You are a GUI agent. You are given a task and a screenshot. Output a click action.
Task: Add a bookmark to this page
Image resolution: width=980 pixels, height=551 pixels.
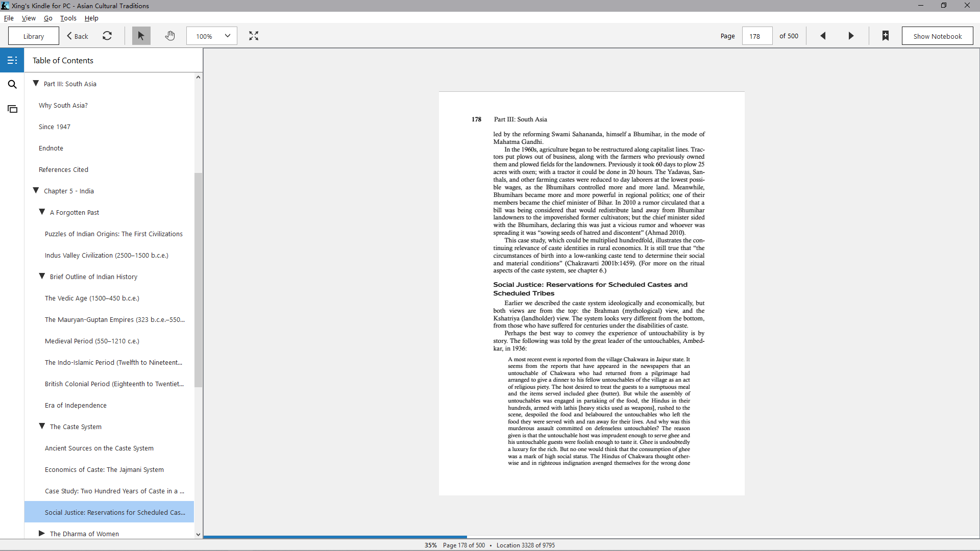coord(886,36)
